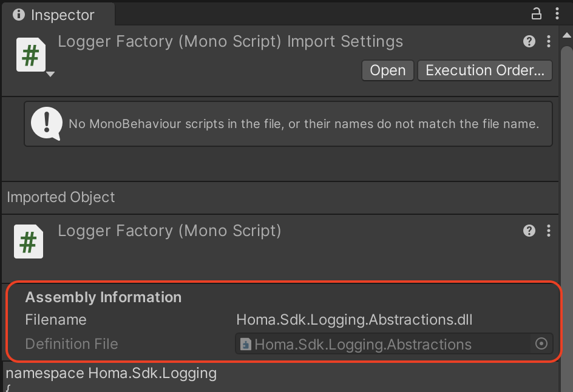
Task: Select the Definition File input field
Action: (x=388, y=344)
